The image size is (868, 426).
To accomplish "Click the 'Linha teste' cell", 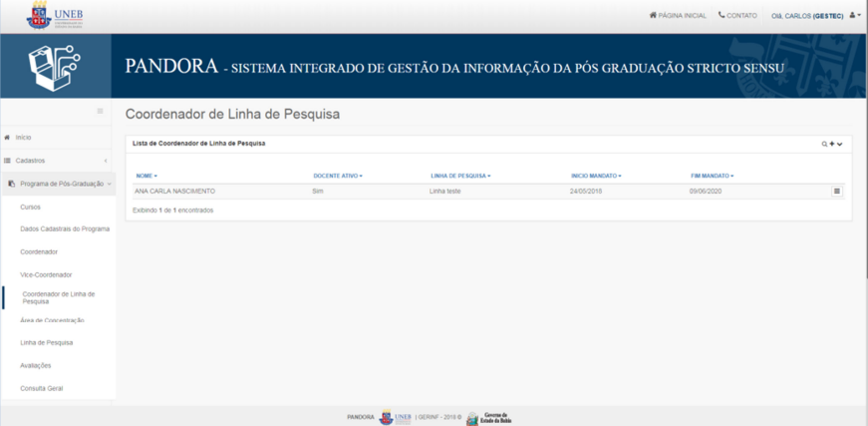I will click(445, 192).
